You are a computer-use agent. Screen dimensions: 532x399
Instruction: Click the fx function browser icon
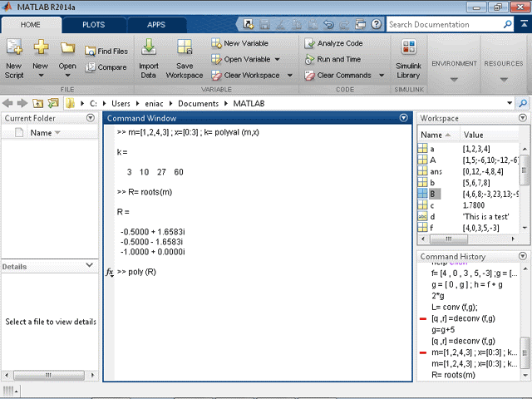(109, 272)
